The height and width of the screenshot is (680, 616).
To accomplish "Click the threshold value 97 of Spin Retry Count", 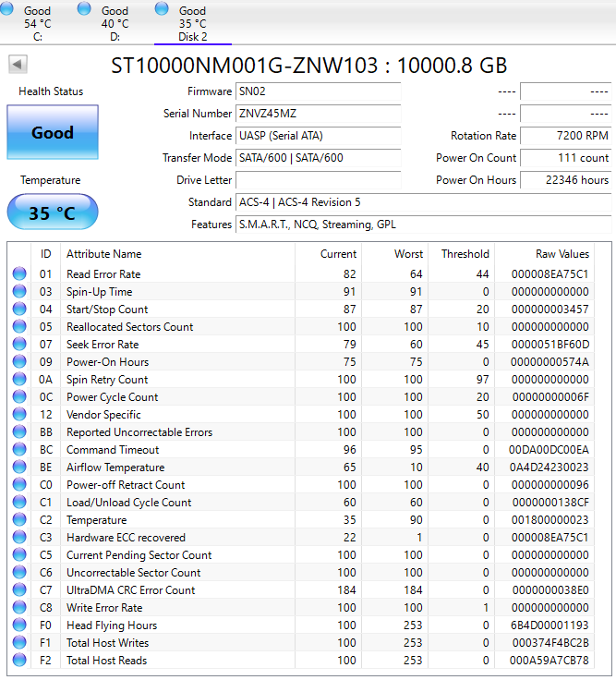I will [483, 380].
